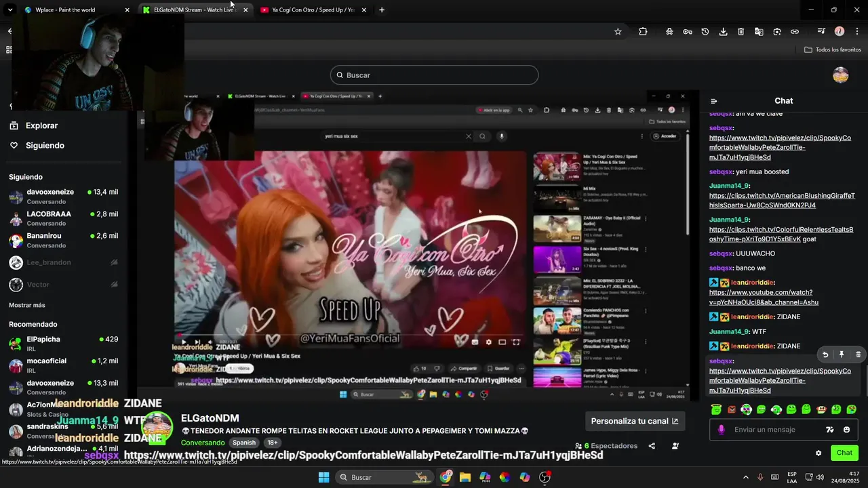Open the Chrome profile avatar
Screen dimensions: 868x488
(x=840, y=31)
